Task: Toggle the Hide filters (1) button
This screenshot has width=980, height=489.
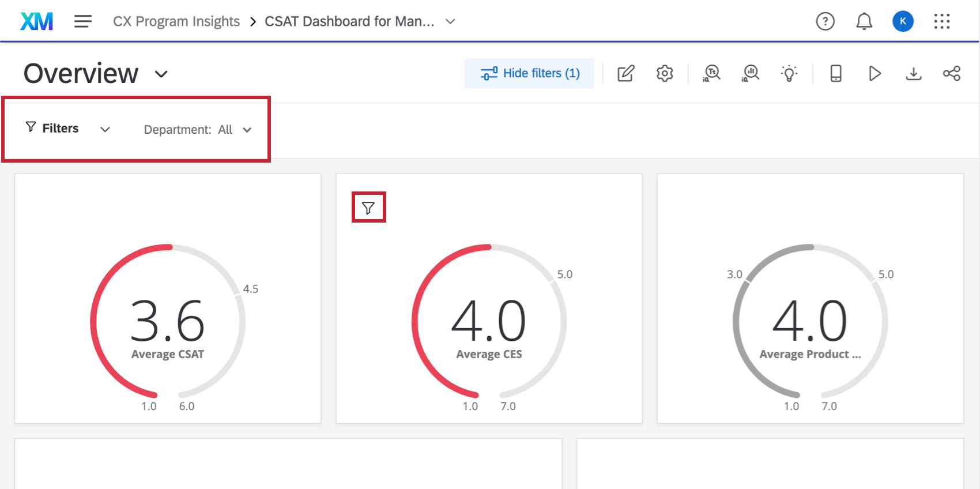Action: (x=529, y=73)
